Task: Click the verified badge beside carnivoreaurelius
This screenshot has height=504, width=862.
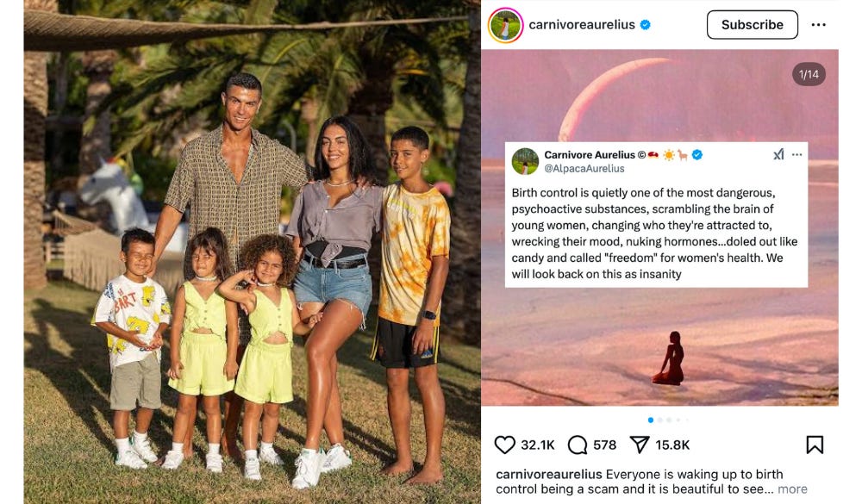Action: (646, 25)
